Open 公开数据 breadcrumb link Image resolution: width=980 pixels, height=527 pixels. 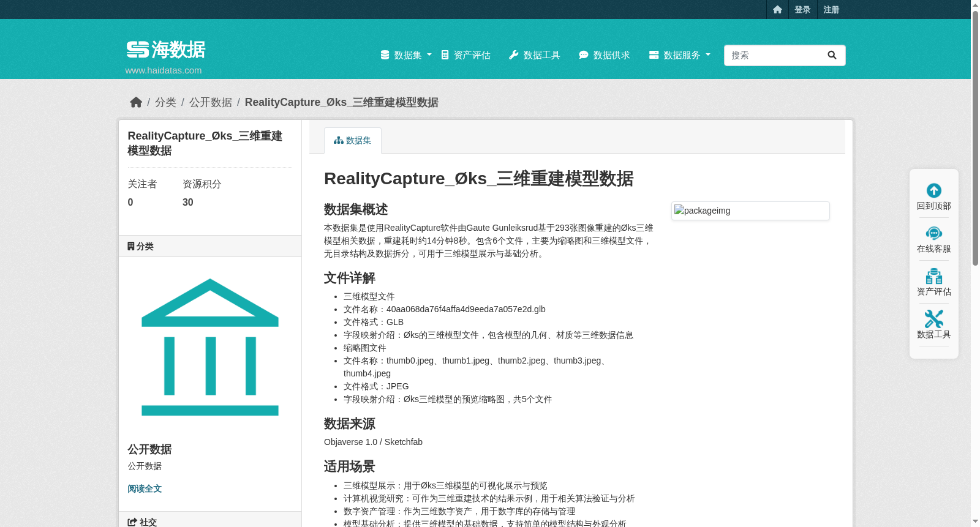coord(211,102)
